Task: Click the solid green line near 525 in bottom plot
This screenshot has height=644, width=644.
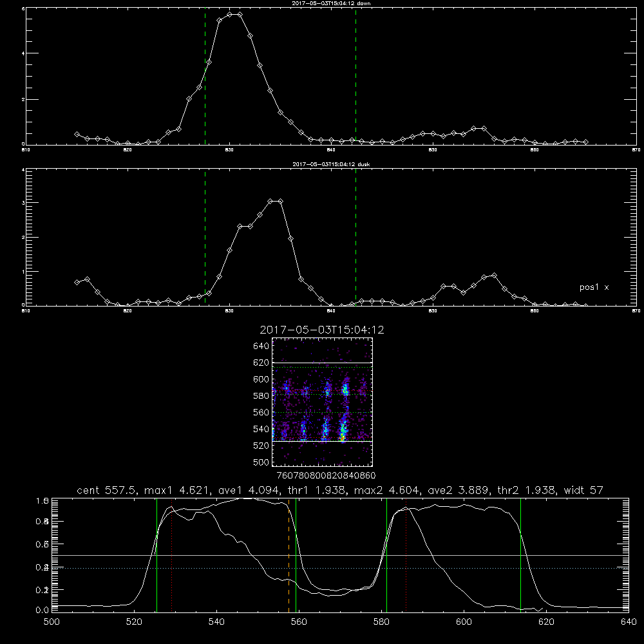Action: coord(157,555)
